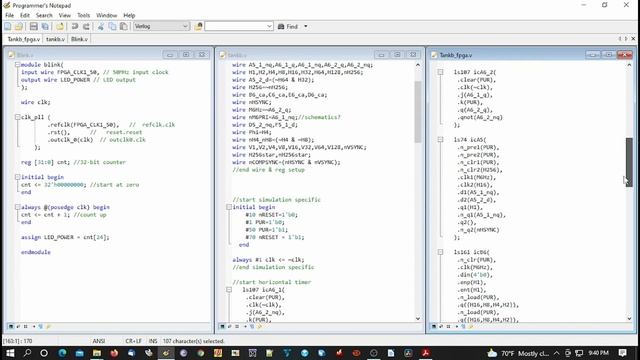The width and height of the screenshot is (640, 360).
Task: Click the Open file folder icon
Action: 19,27
